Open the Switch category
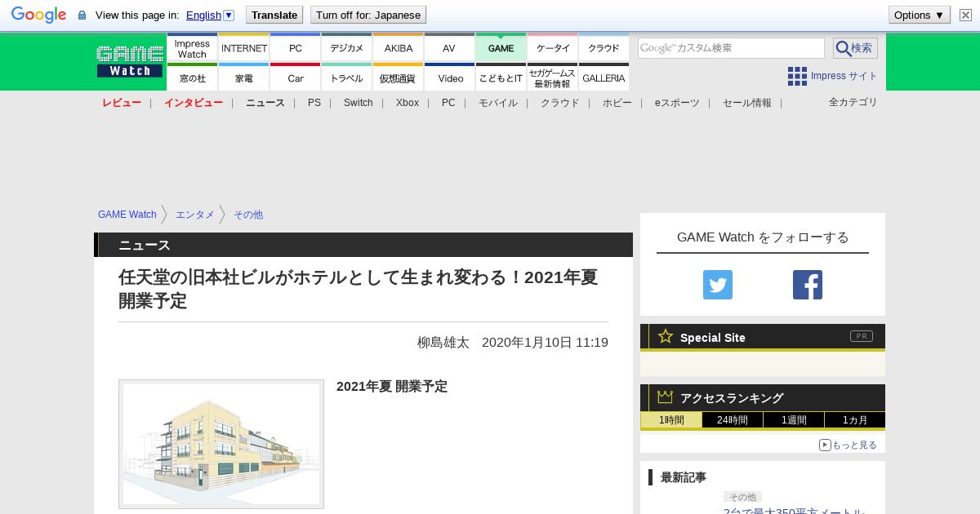 (x=358, y=103)
